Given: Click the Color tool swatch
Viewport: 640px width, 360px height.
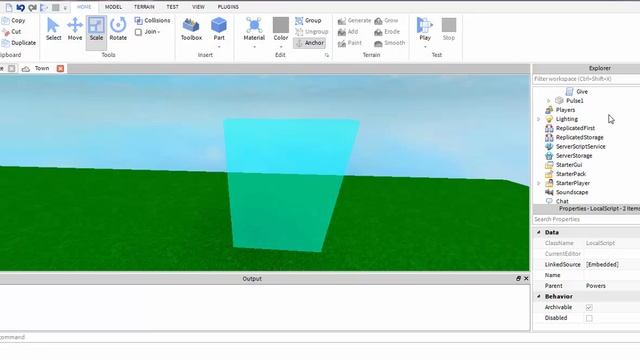Looking at the screenshot, I should pyautogui.click(x=280, y=29).
